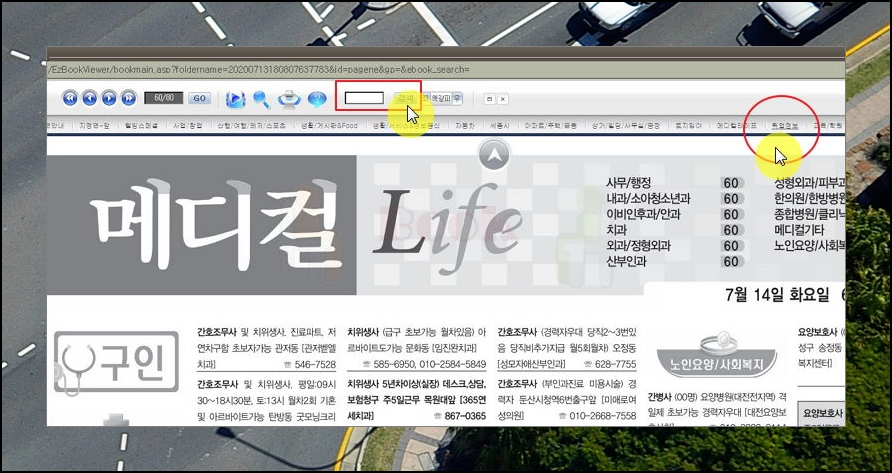Click the 산부인과 index entry
892x473 pixels.
point(626,261)
